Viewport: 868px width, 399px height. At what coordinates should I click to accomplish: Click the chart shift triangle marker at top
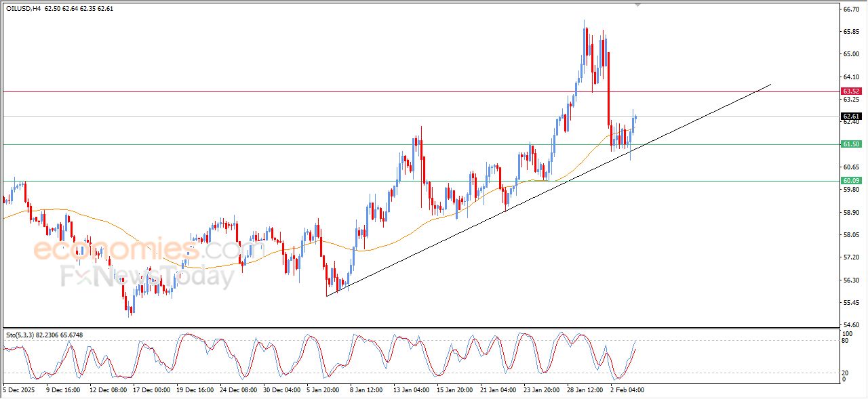click(x=637, y=5)
